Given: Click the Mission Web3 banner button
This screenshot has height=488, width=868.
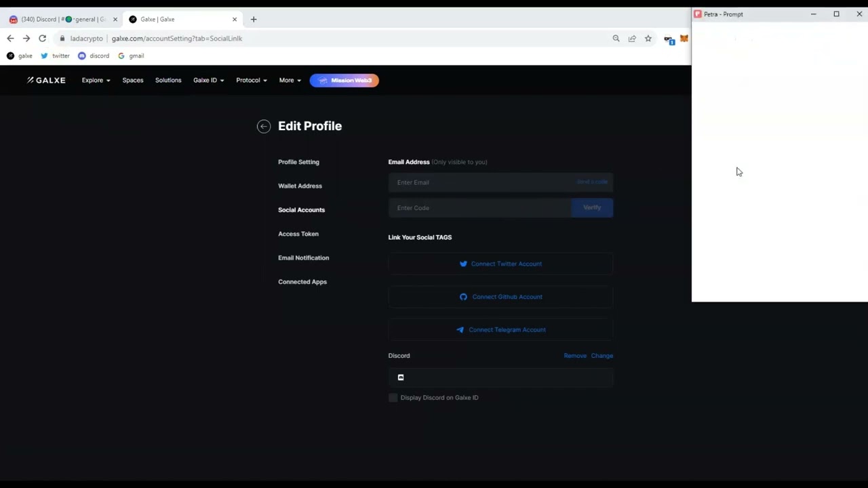Looking at the screenshot, I should click(x=344, y=80).
